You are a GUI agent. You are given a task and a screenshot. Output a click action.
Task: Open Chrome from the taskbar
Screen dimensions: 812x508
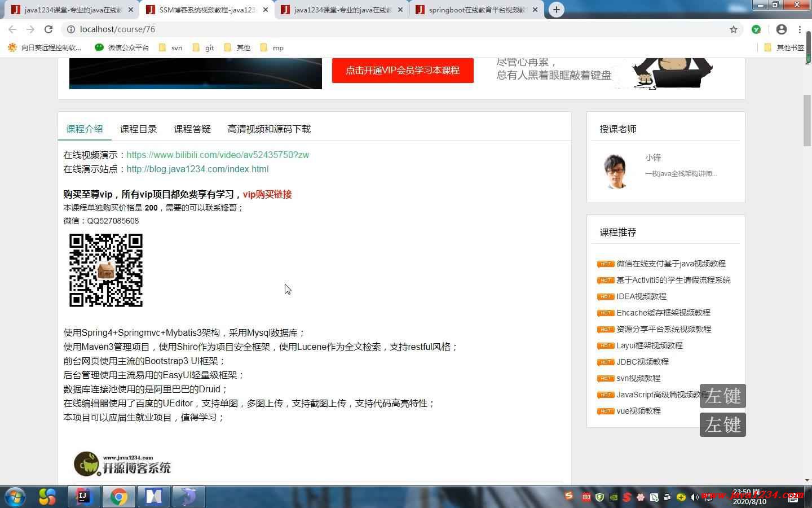118,497
